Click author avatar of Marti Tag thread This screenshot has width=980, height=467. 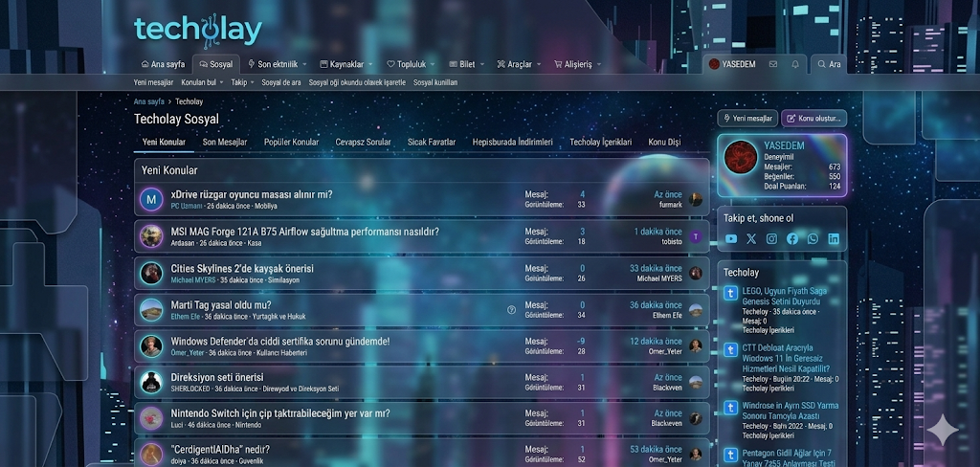coord(151,310)
